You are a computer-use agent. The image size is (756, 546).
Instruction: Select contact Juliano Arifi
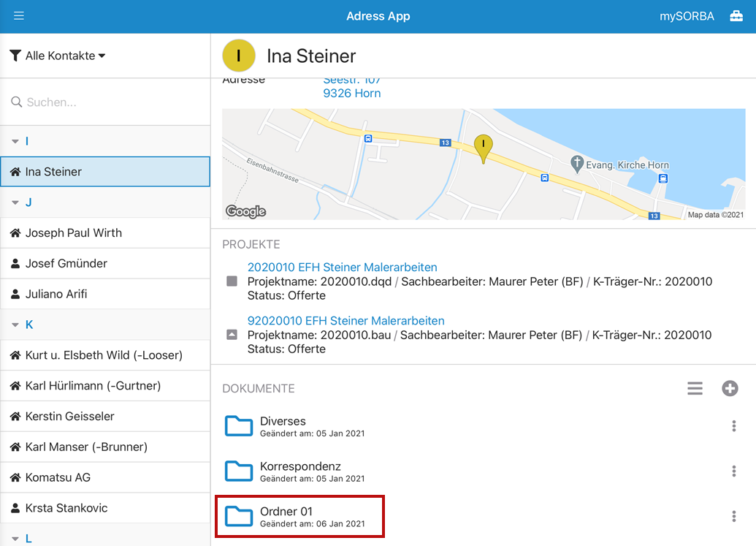pyautogui.click(x=105, y=294)
